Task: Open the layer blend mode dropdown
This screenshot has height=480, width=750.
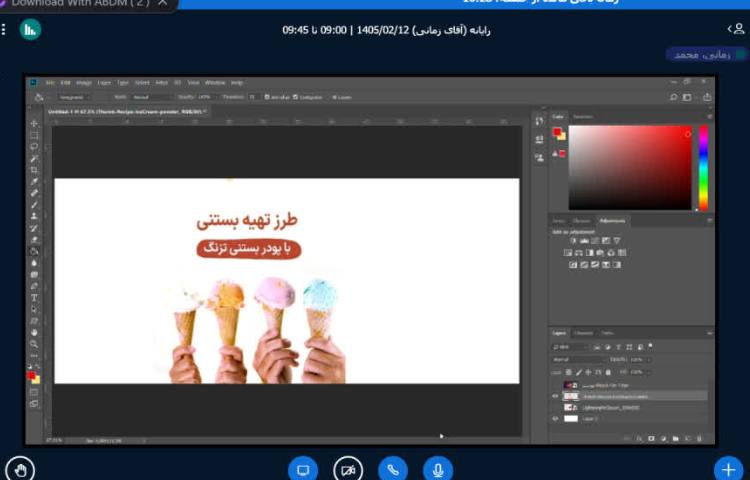Action: point(579,360)
